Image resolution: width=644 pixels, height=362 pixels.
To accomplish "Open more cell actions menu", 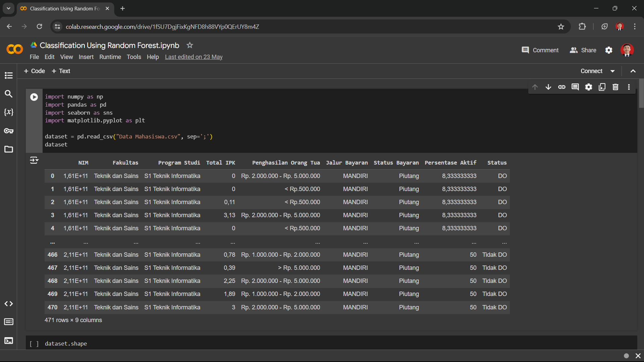I will [x=629, y=87].
